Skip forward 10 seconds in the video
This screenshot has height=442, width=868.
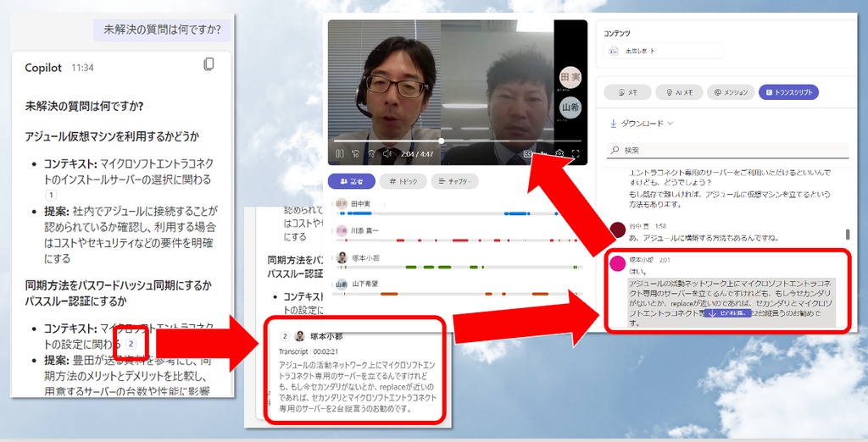[371, 154]
